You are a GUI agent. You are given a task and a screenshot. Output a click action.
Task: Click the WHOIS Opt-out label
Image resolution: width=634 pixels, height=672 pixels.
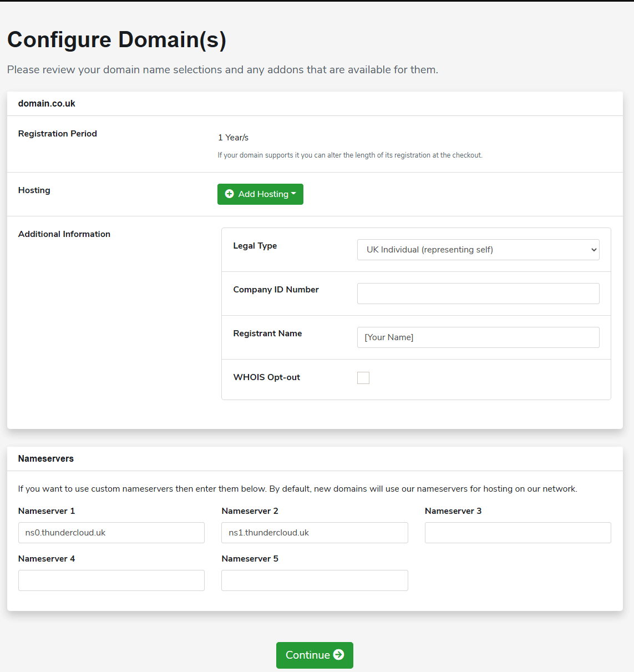(x=267, y=377)
